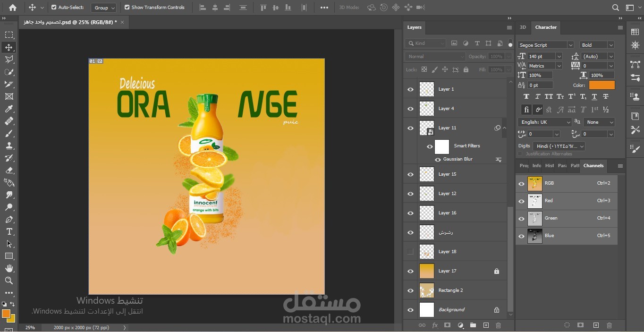The width and height of the screenshot is (644, 332).
Task: Select the Clone Stamp tool
Action: (9, 145)
